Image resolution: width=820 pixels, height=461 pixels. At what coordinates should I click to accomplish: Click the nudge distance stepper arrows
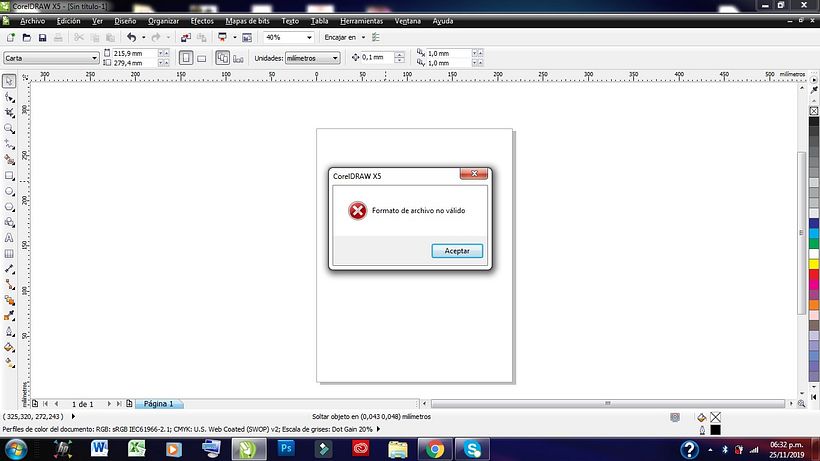(x=400, y=57)
